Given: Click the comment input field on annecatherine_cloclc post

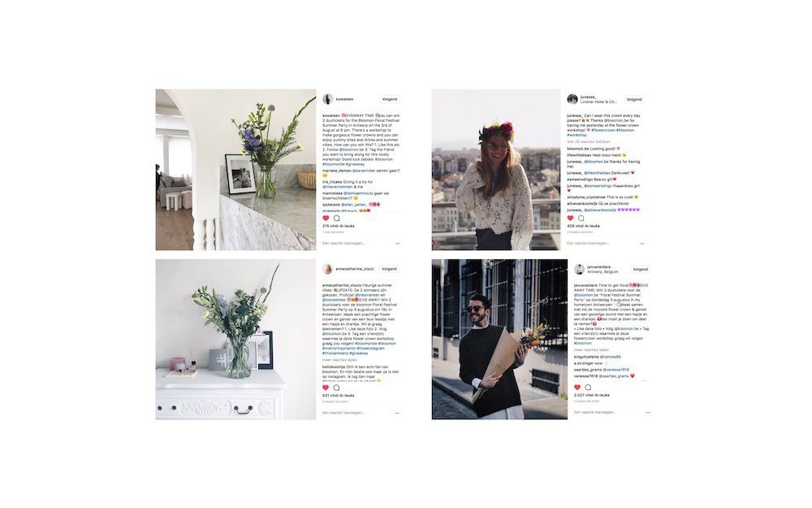Looking at the screenshot, I should point(354,413).
